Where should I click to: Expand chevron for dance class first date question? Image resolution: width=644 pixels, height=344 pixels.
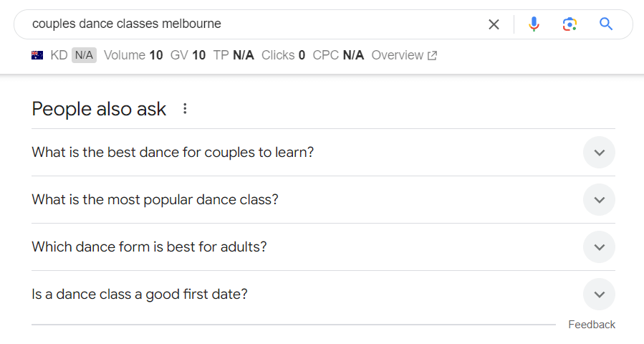600,295
